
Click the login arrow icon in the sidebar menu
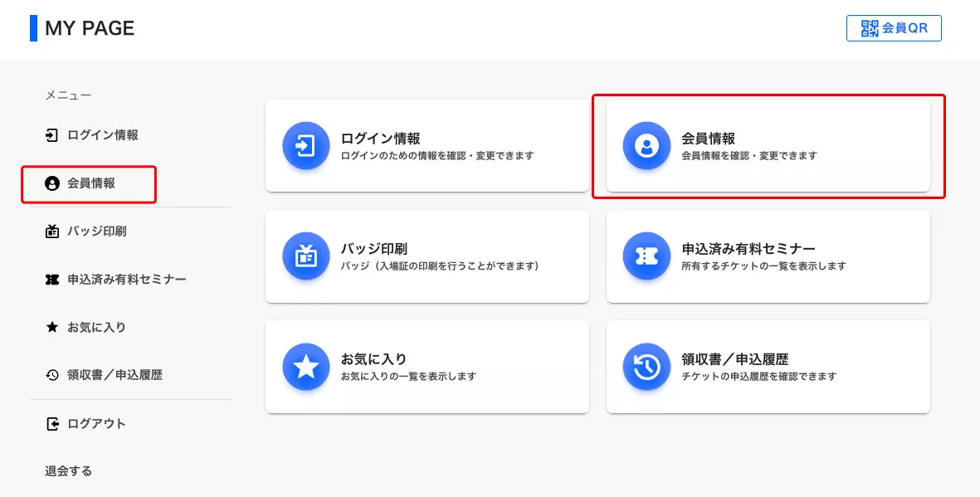(52, 135)
